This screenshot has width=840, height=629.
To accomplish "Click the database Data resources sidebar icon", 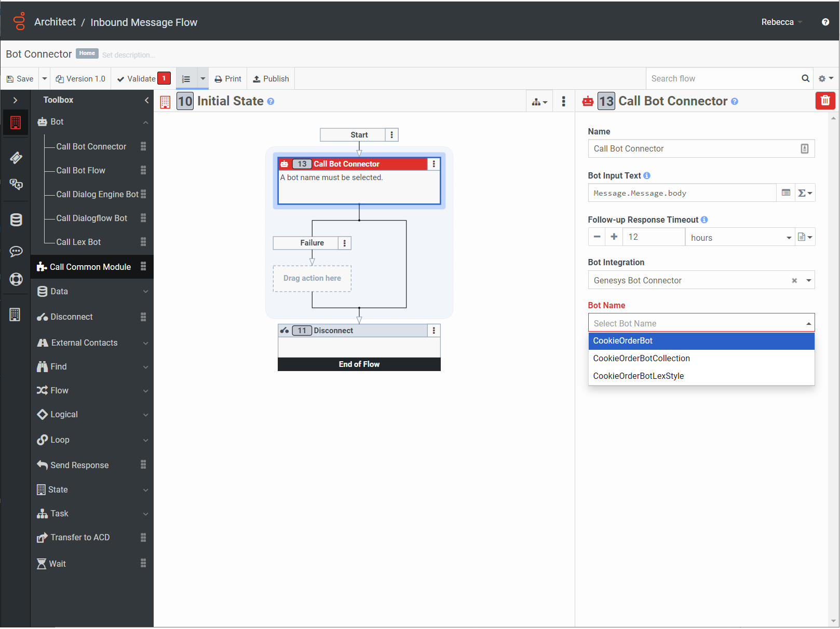I will click(16, 220).
